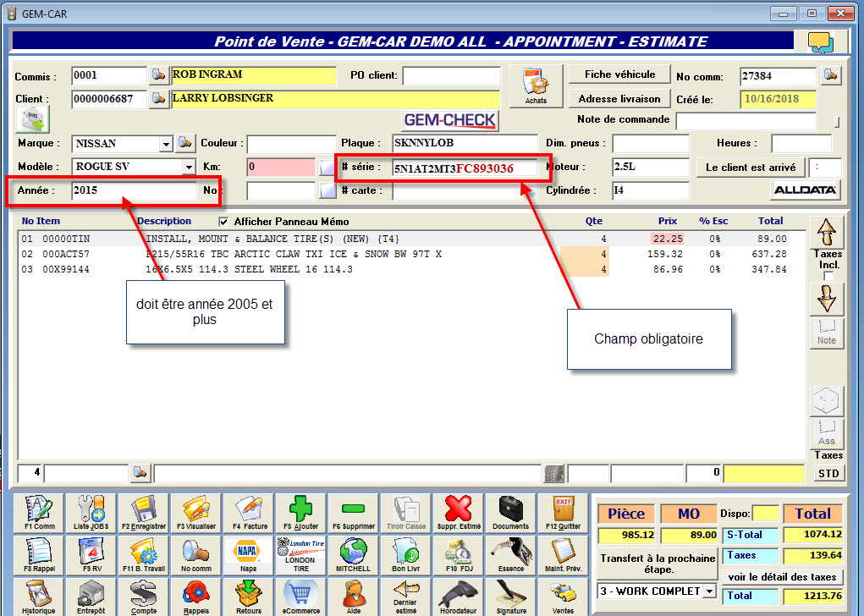The image size is (864, 616).
Task: Create invoice with F4 Facture
Action: (249, 513)
